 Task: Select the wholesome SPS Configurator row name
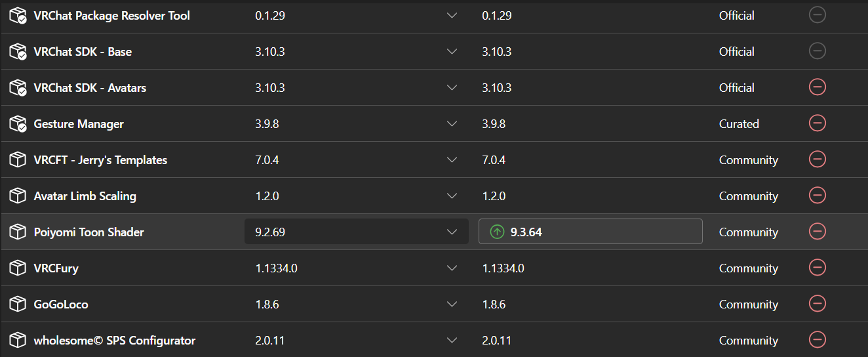tap(115, 340)
